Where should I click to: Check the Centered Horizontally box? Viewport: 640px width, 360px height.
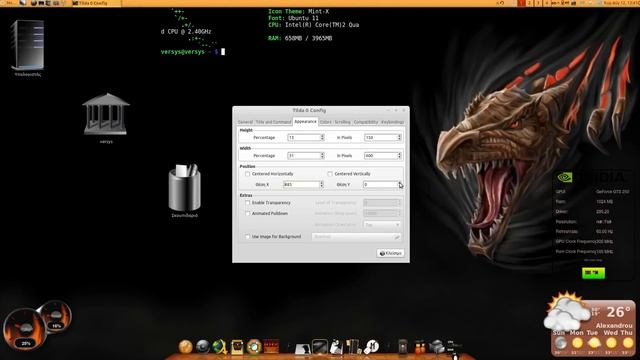pyautogui.click(x=247, y=174)
